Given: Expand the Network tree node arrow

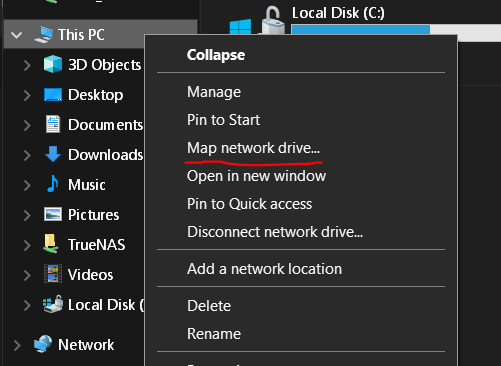Looking at the screenshot, I should pyautogui.click(x=17, y=345).
